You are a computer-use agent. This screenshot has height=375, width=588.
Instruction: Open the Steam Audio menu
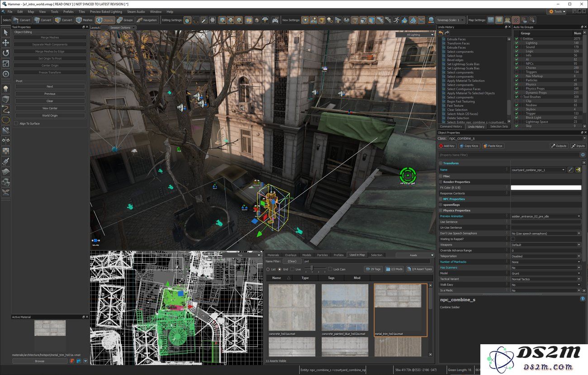click(x=136, y=12)
